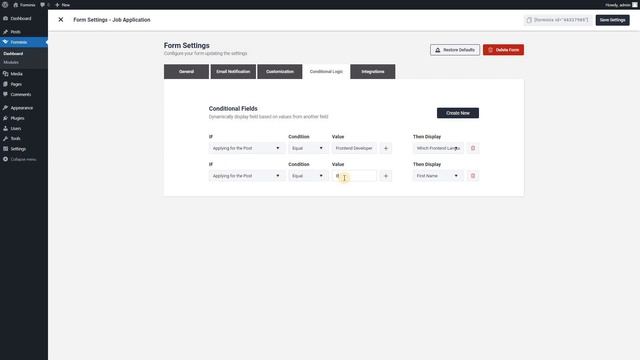Open the Integrations tab

[x=373, y=71]
